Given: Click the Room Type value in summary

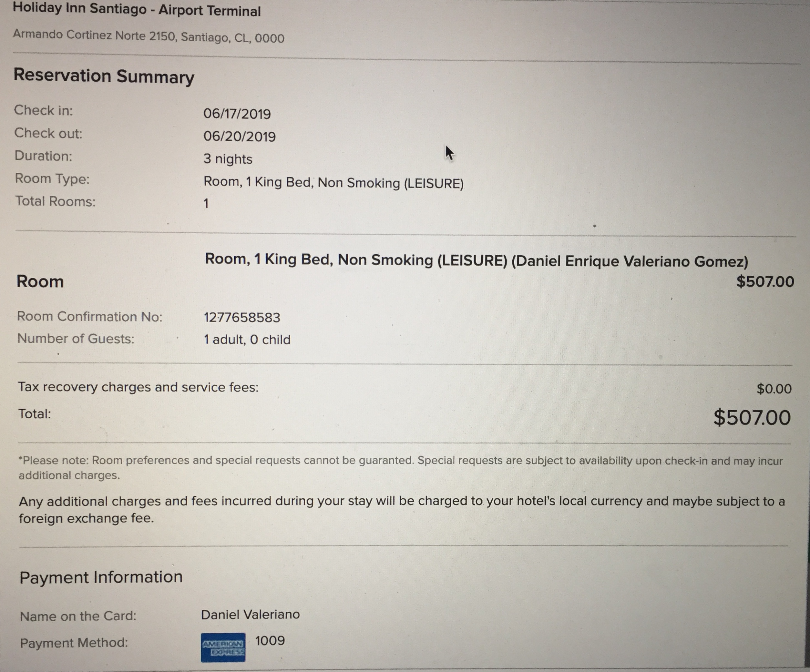Looking at the screenshot, I should click(333, 182).
